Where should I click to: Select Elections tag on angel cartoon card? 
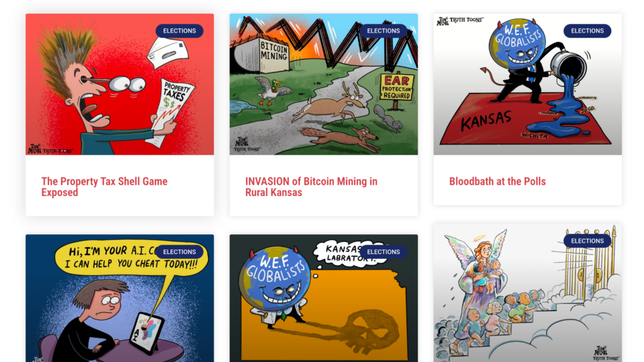pyautogui.click(x=587, y=241)
